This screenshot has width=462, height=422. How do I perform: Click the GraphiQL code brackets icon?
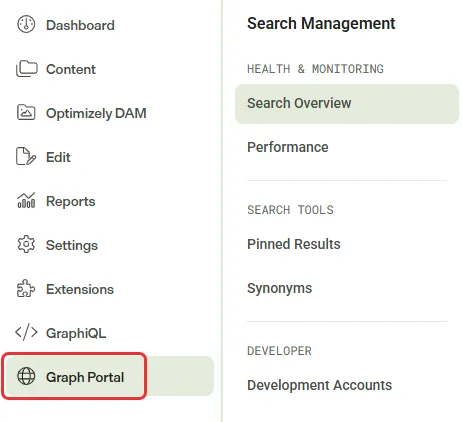pos(26,332)
